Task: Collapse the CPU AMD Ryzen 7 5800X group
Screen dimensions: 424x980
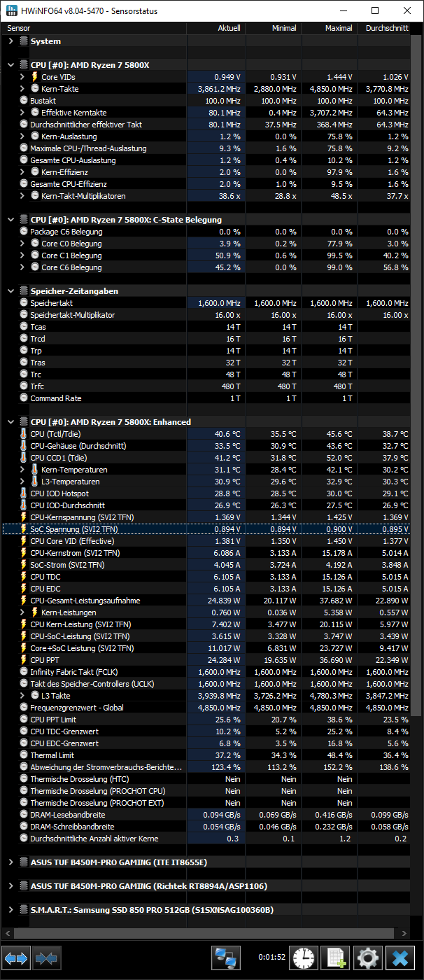Action: 10,65
